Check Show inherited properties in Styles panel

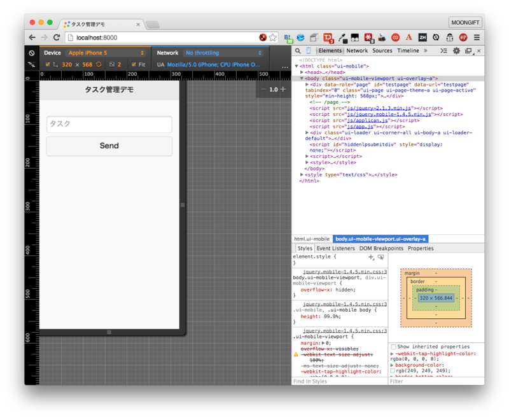tap(392, 347)
